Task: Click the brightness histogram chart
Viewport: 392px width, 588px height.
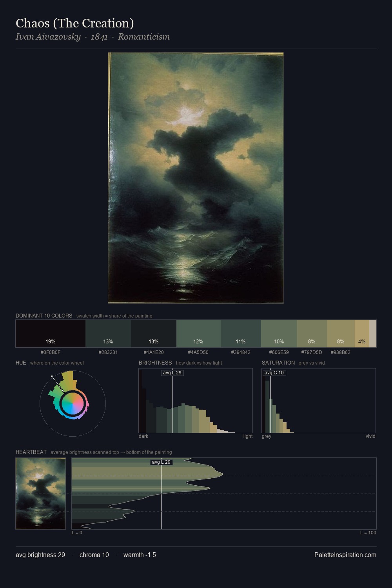Action: point(196,401)
